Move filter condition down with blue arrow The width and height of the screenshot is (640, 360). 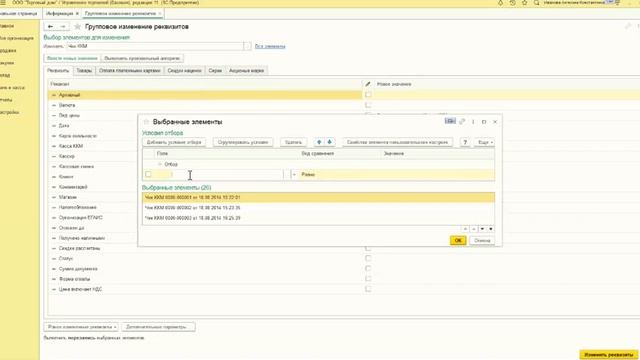pos(329,142)
